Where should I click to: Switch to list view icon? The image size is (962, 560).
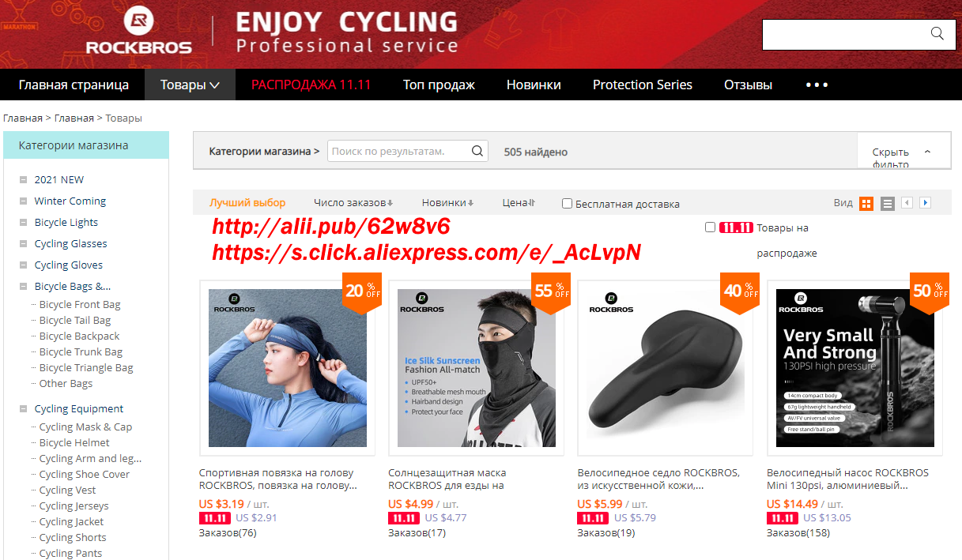[x=888, y=204]
